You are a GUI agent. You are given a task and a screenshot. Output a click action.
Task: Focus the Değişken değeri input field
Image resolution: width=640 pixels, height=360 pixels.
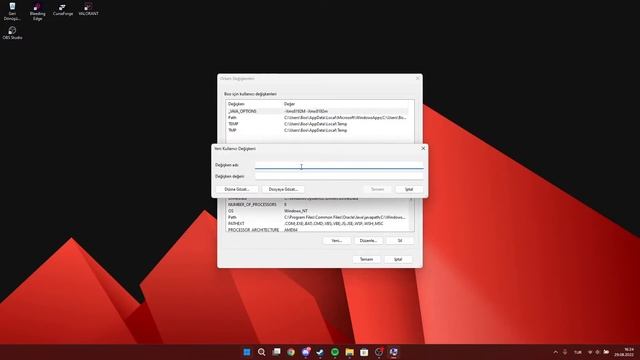tap(339, 176)
